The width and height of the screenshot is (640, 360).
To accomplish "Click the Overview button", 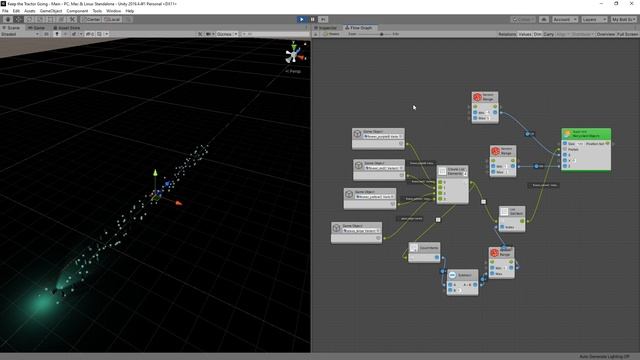I will pos(606,34).
